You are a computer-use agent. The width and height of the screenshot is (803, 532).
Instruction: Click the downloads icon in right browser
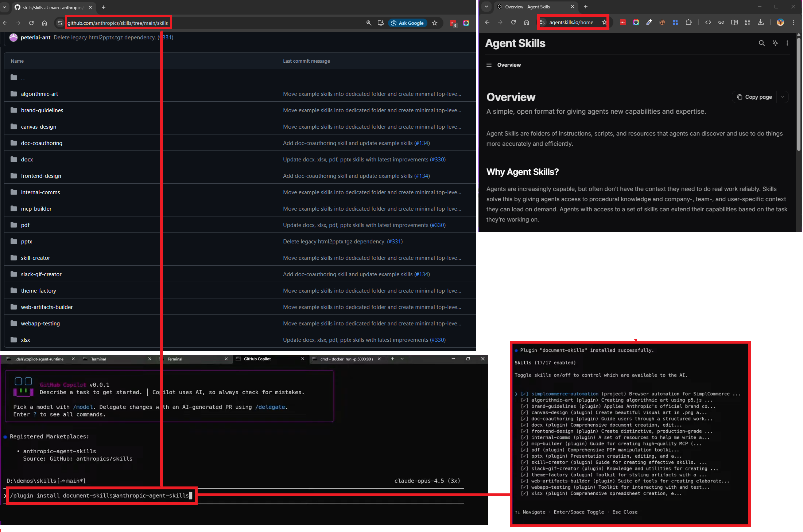pyautogui.click(x=760, y=22)
